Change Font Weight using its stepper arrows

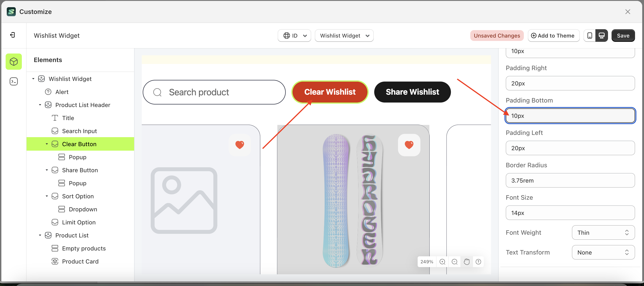tap(626, 232)
